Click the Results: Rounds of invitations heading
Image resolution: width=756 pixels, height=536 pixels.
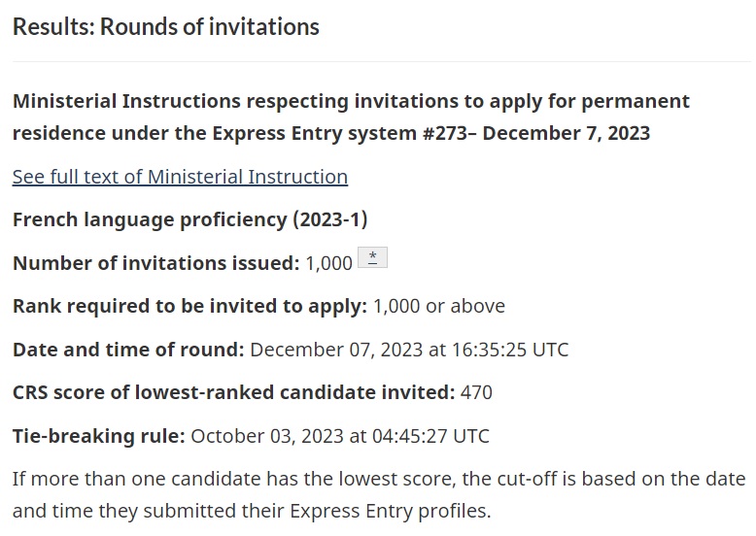pyautogui.click(x=166, y=26)
